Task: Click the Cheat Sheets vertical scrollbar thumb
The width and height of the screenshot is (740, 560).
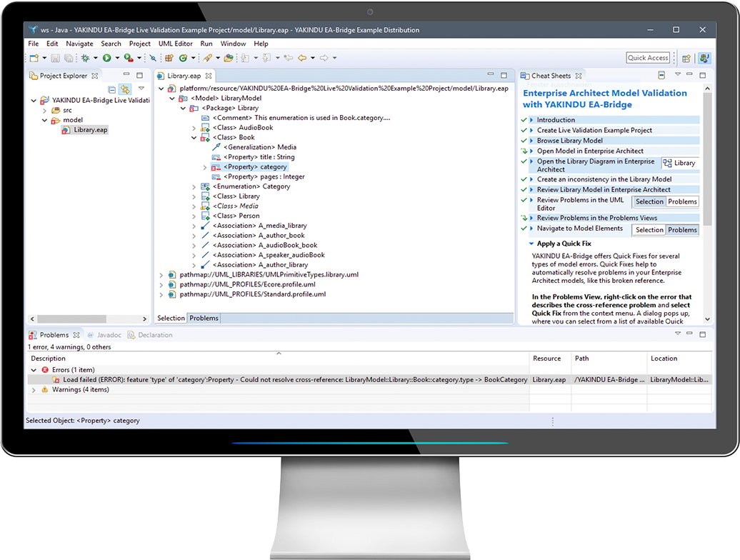Action: (x=707, y=159)
